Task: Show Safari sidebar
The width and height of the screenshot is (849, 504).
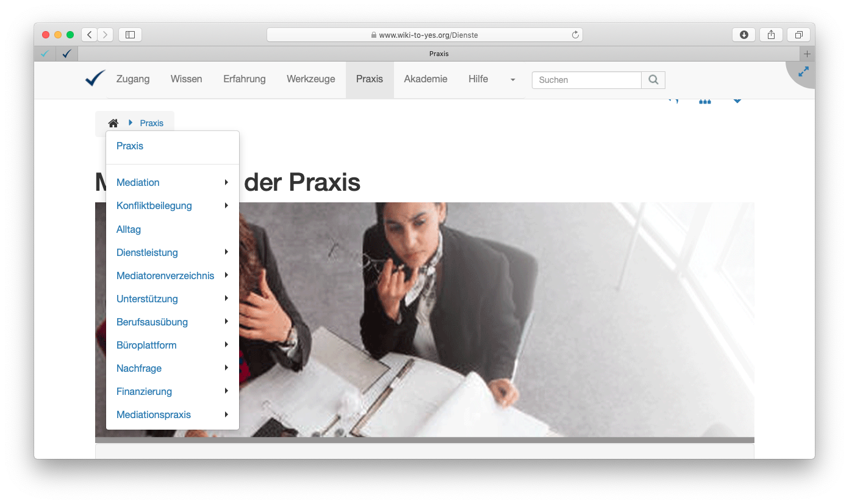Action: 130,35
